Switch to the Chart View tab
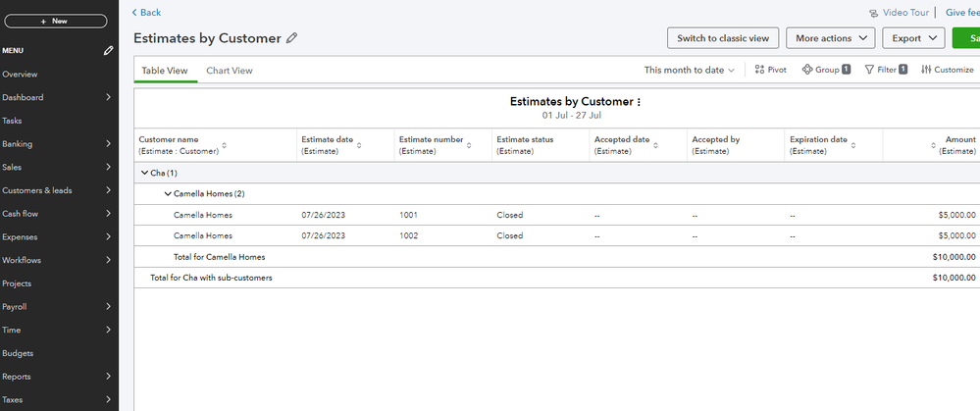This screenshot has width=980, height=411. click(x=229, y=71)
